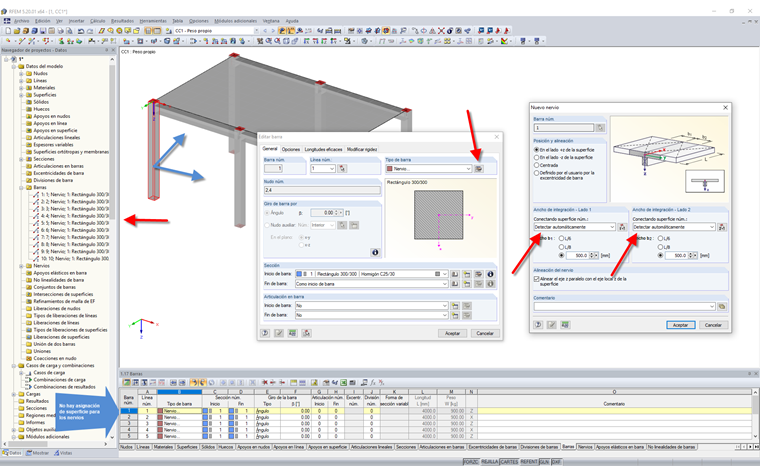Open Lado 1 'Detectar automáticamente' dropdown

(612, 227)
